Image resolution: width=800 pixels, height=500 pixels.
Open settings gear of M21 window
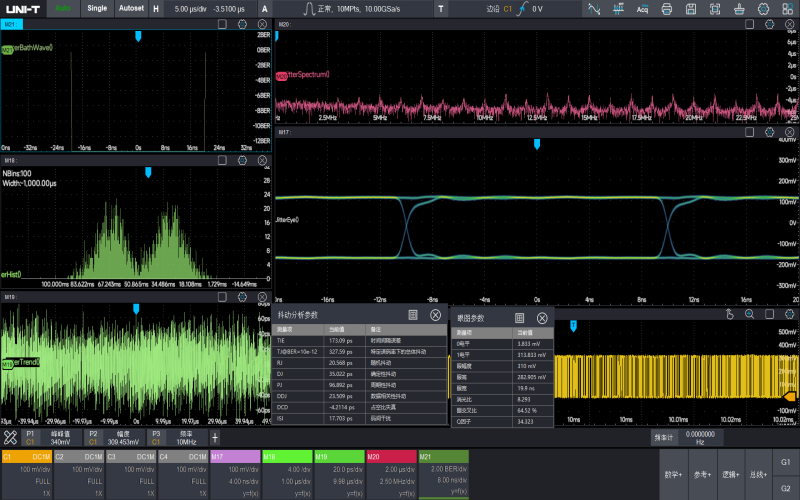pos(242,23)
